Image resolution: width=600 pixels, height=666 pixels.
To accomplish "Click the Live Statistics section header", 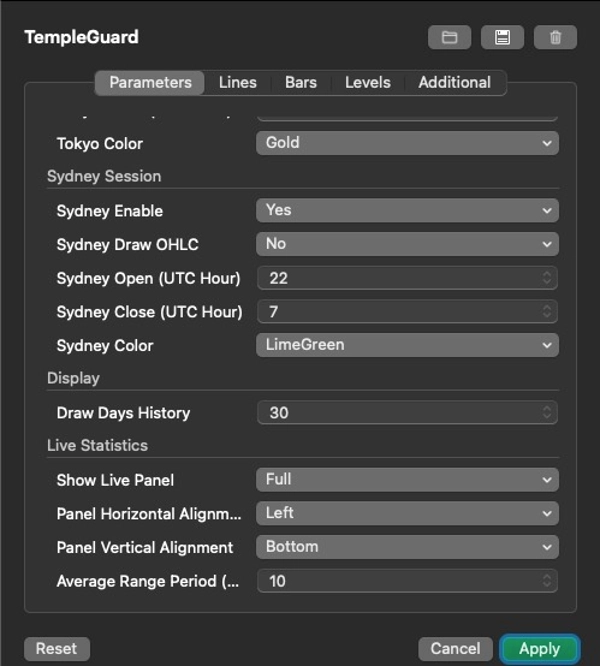I will [97, 446].
